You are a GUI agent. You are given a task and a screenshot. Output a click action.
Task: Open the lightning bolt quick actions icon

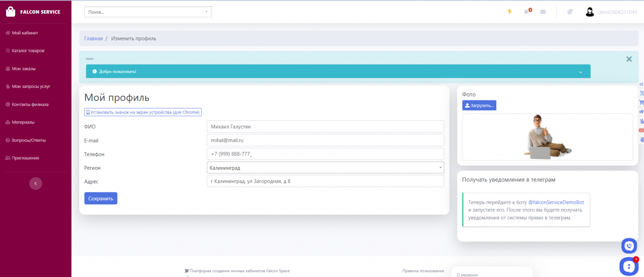coord(510,12)
